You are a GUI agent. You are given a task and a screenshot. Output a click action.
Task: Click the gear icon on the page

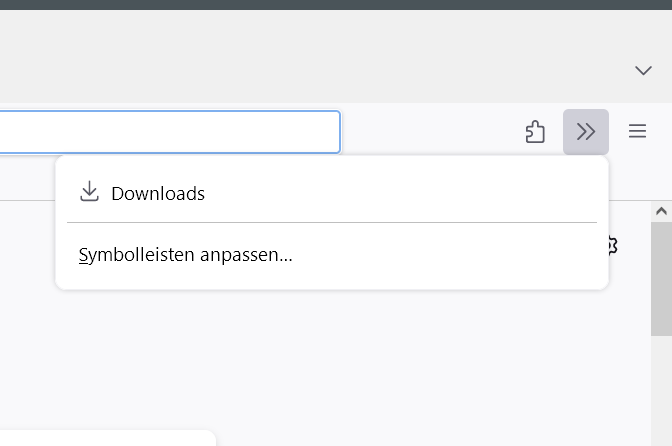[614, 244]
